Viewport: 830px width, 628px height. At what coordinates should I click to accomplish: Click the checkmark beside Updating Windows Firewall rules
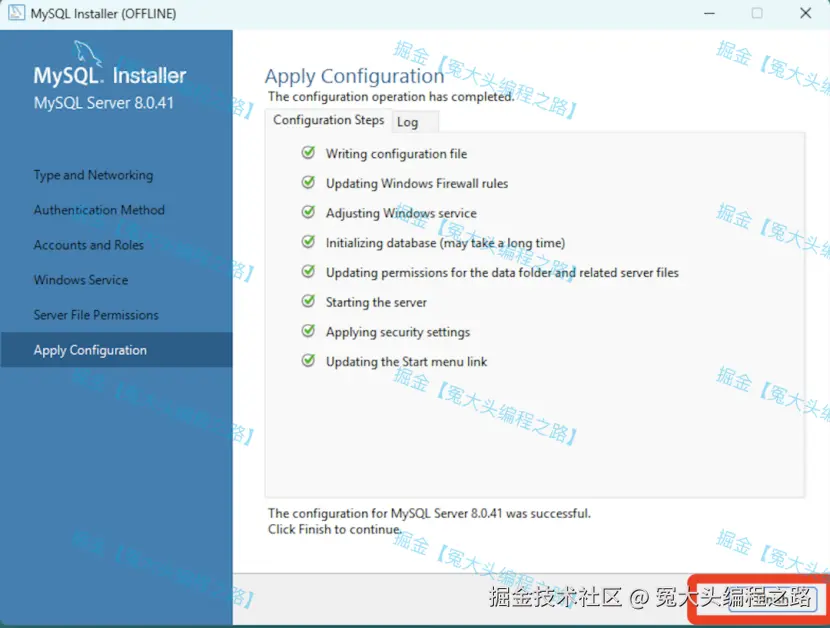(307, 184)
